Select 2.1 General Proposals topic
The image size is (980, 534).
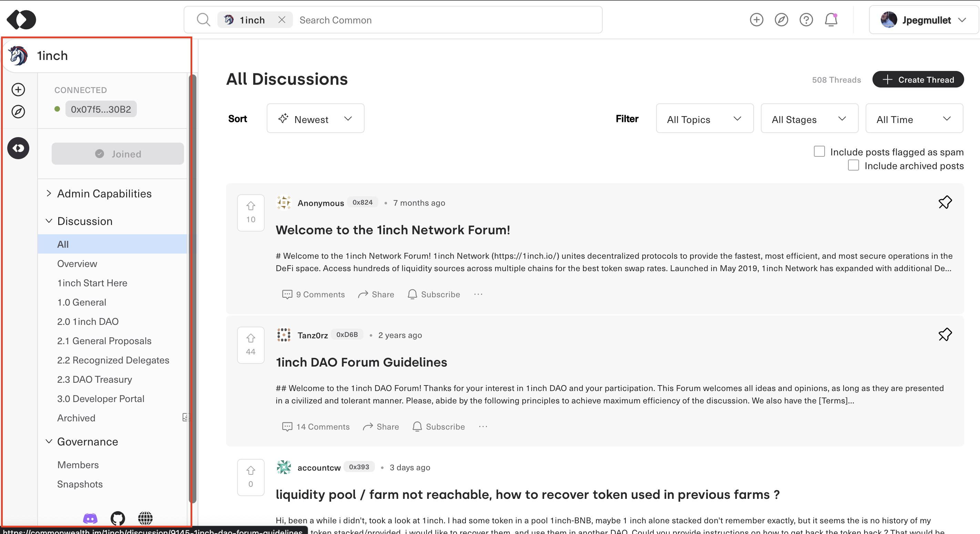(x=104, y=341)
